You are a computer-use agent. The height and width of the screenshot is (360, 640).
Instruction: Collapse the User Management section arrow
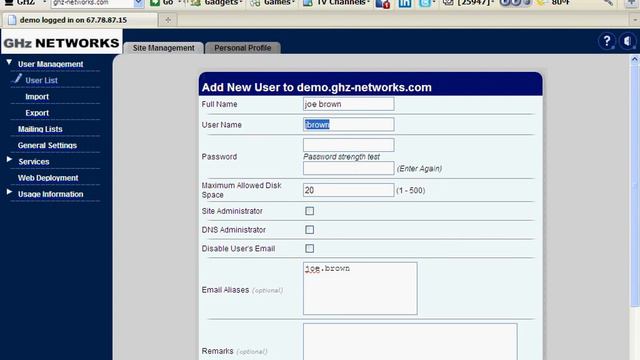click(9, 62)
